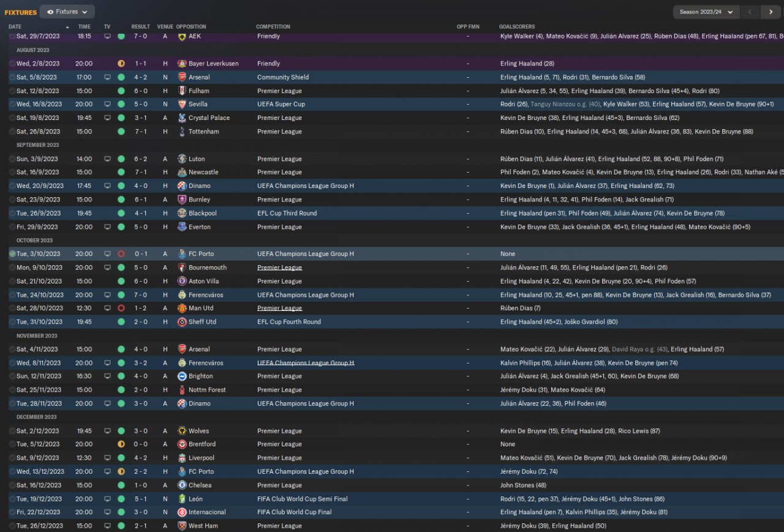Screen dimensions: 784x532
Task: Click the orange draw indicator for Brentford
Action: click(x=121, y=444)
